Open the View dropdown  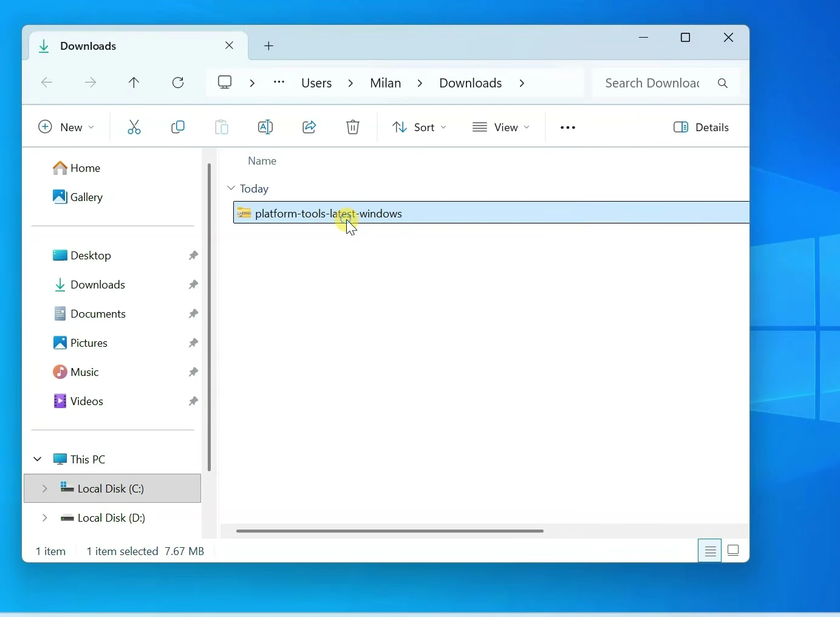click(501, 128)
